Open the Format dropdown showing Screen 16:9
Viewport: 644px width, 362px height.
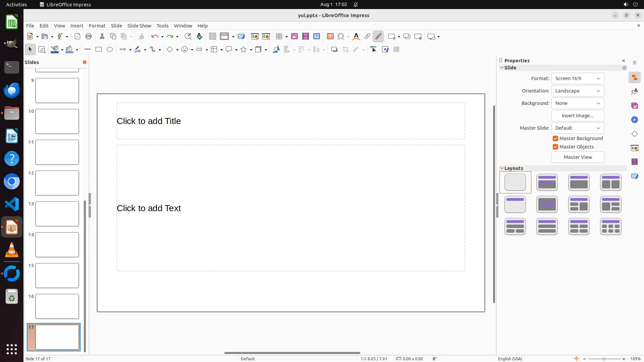click(578, 78)
